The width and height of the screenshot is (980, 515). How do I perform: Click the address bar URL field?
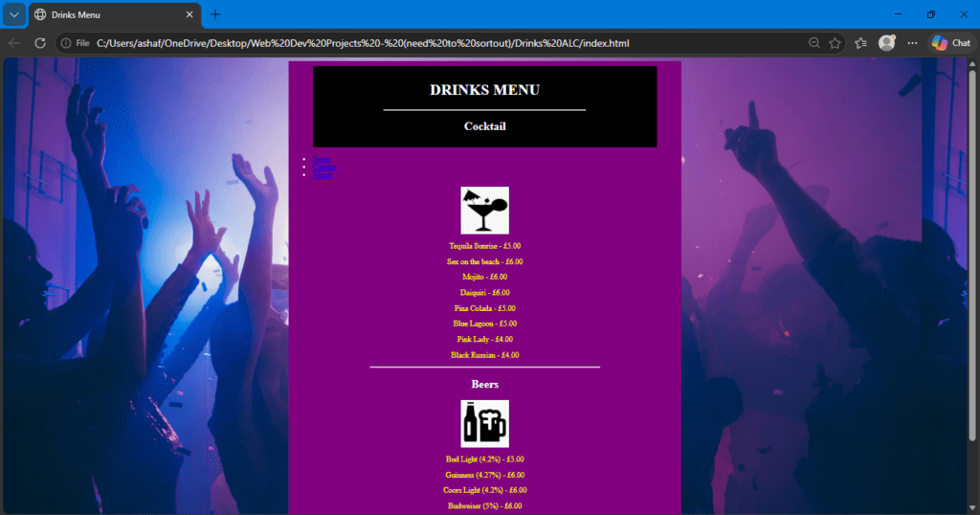point(431,43)
